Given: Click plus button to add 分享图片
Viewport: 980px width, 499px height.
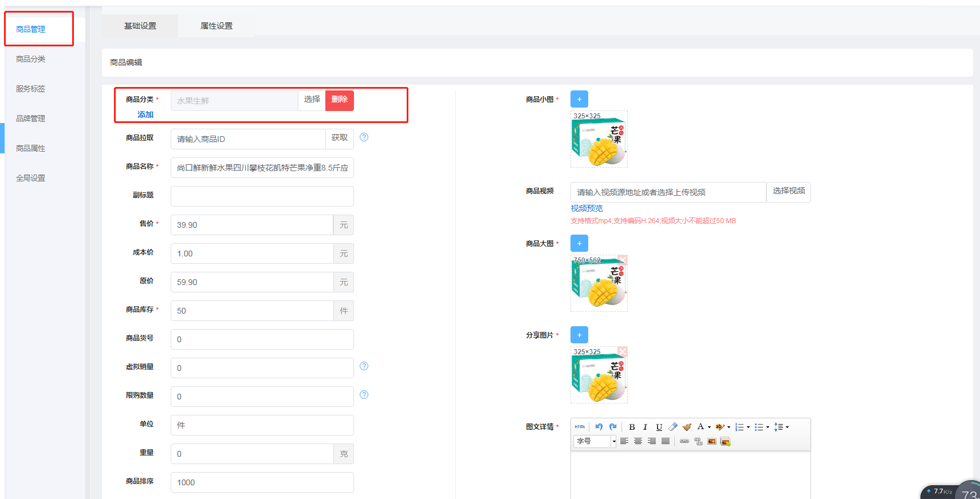Looking at the screenshot, I should tap(579, 335).
